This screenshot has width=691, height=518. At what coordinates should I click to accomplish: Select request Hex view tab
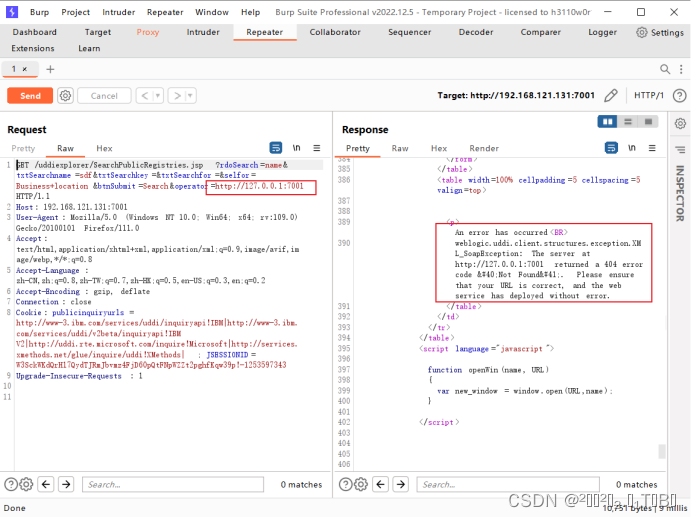104,149
